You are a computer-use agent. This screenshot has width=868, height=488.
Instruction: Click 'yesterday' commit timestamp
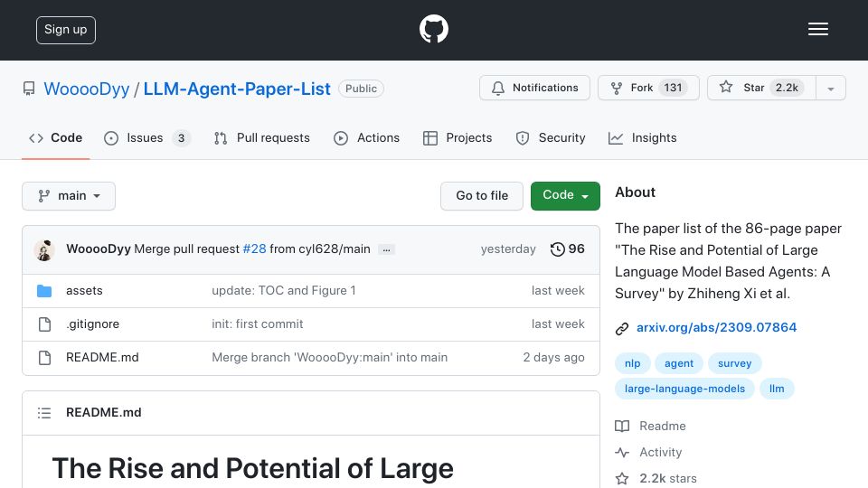coord(508,249)
